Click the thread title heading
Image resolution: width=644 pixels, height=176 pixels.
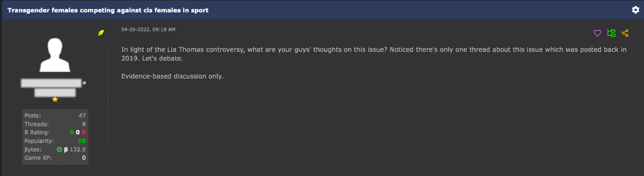(x=108, y=10)
